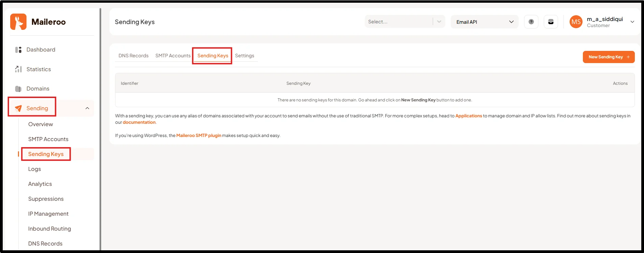644x253 pixels.
Task: Open Suppressions in sidebar
Action: coord(46,199)
